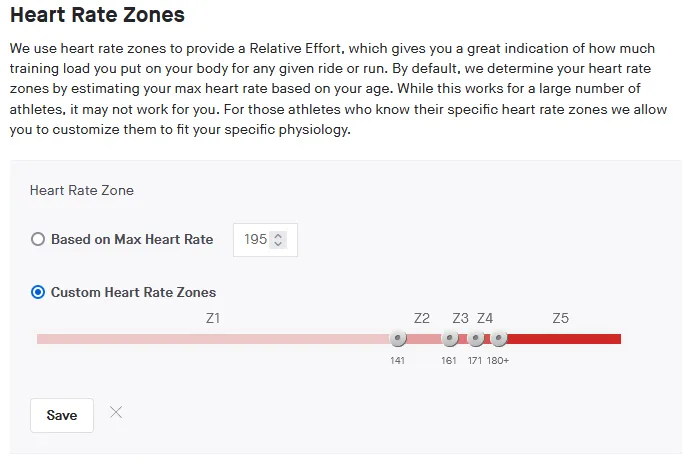Increase max heart rate with up arrow
Image resolution: width=692 pixels, height=465 pixels.
278,236
